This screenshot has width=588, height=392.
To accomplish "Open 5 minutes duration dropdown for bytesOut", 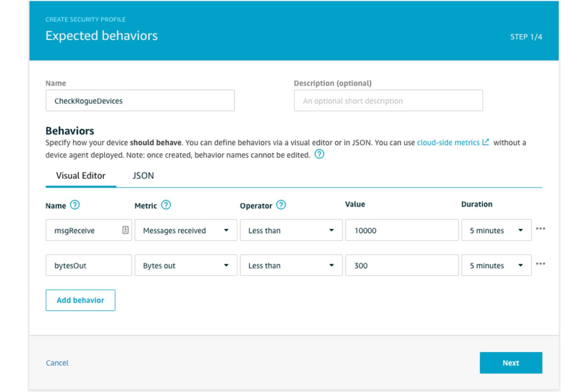I will pos(496,265).
